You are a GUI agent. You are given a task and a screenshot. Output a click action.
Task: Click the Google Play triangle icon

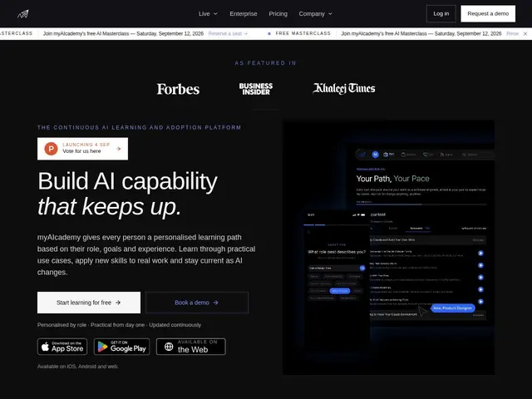[102, 347]
